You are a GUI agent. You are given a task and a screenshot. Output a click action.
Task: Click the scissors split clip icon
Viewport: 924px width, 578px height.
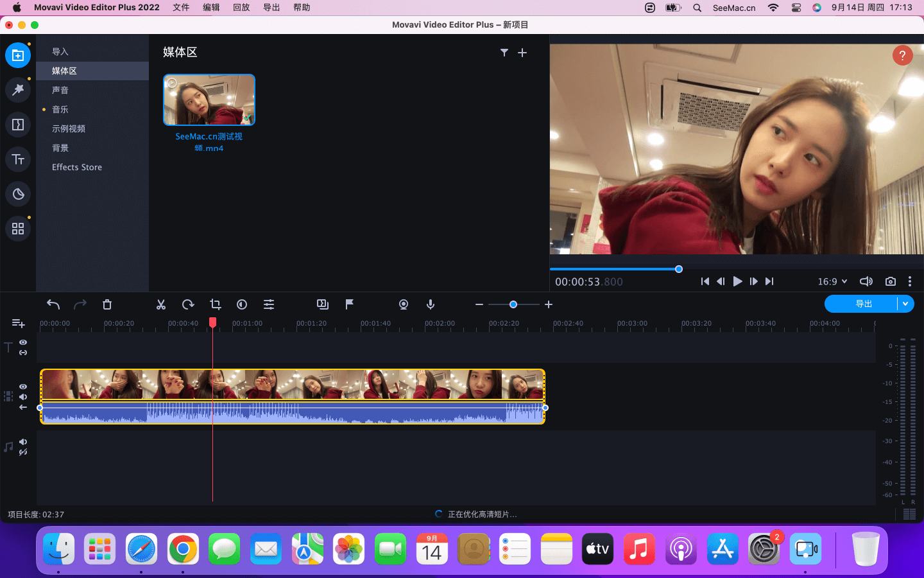tap(161, 304)
